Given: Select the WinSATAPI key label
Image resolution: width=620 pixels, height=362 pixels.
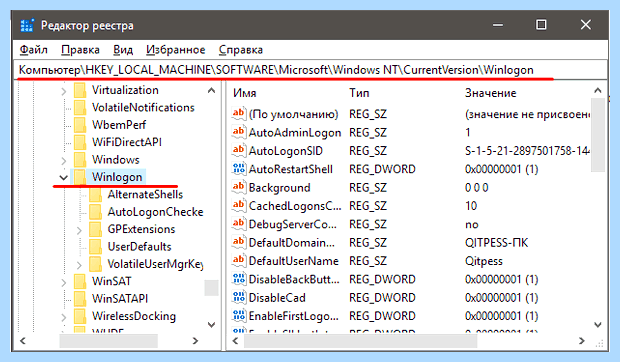Looking at the screenshot, I should tap(120, 299).
